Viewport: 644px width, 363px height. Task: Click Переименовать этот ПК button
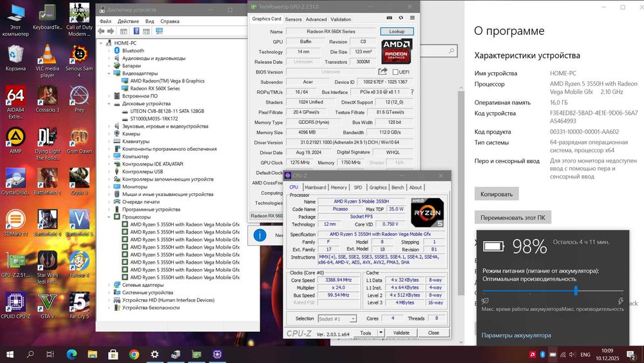[x=513, y=217]
